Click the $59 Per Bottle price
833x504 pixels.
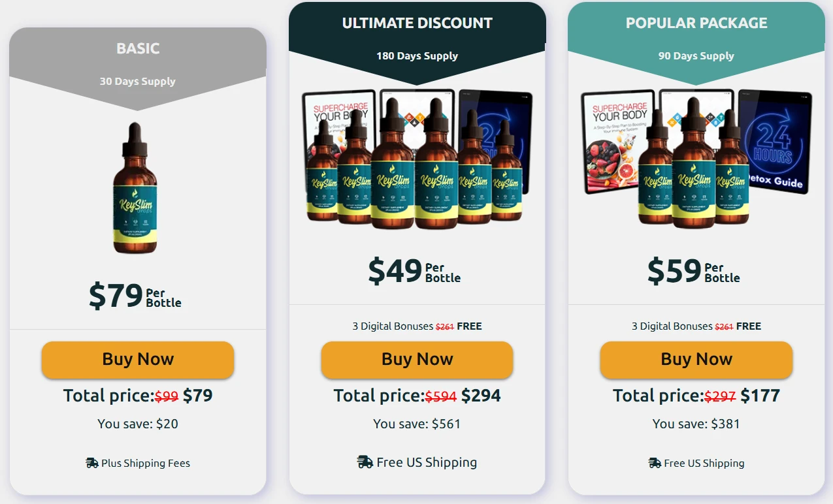[693, 272]
